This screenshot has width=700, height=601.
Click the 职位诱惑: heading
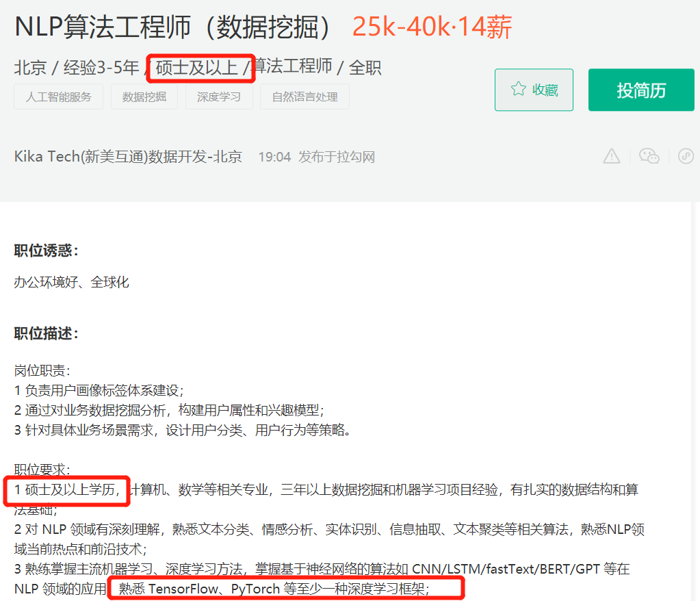(x=47, y=251)
